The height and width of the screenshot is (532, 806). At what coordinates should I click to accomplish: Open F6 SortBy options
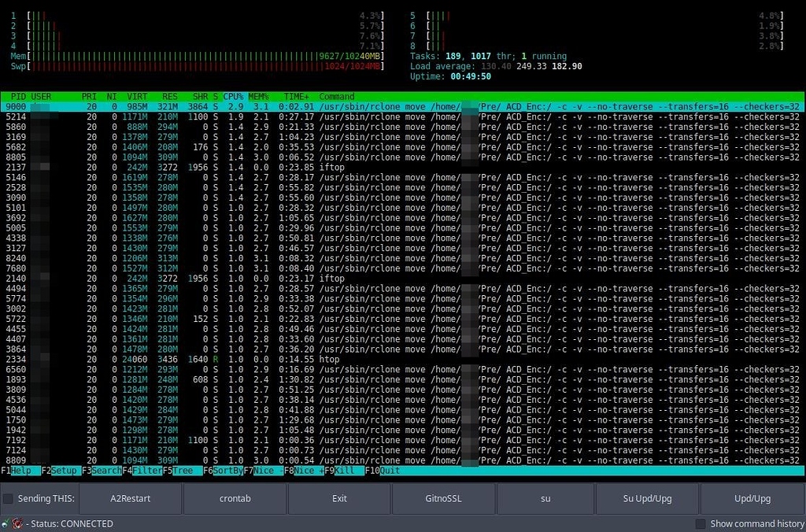point(223,471)
